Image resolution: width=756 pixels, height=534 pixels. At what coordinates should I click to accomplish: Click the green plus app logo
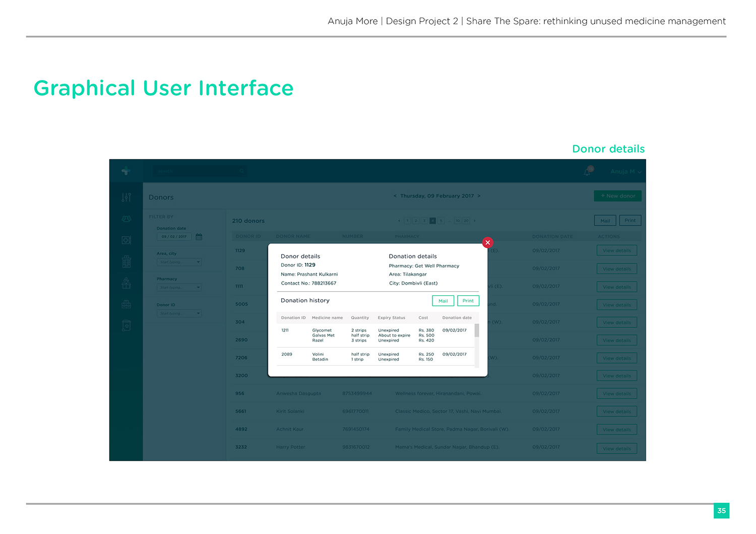[126, 171]
